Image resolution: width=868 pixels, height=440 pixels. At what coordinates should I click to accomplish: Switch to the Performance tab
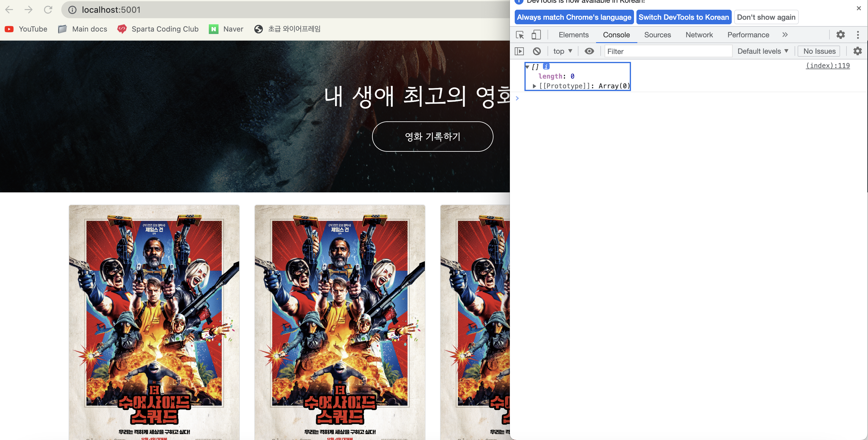point(748,35)
